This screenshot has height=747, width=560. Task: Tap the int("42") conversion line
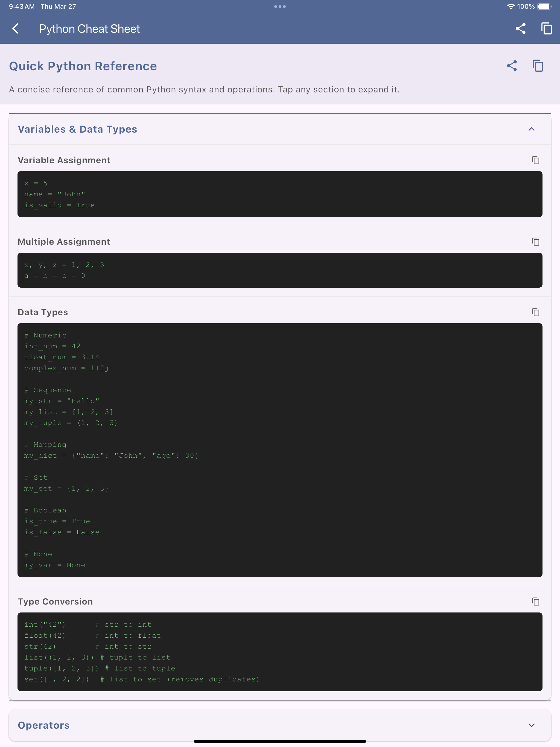(x=88, y=625)
